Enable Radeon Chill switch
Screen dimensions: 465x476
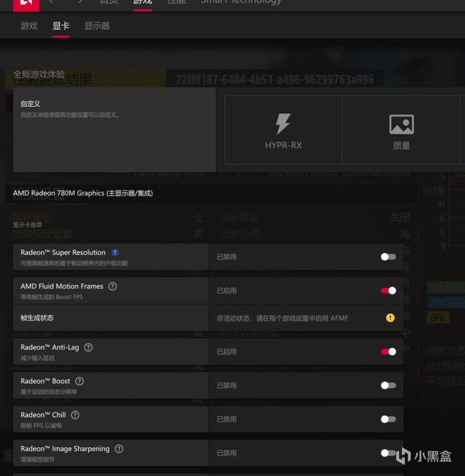pyautogui.click(x=388, y=419)
